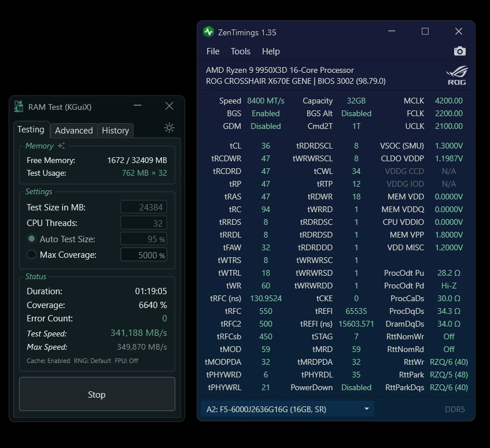Click the Coverage value 6640 %
The width and height of the screenshot is (490, 448).
point(153,305)
